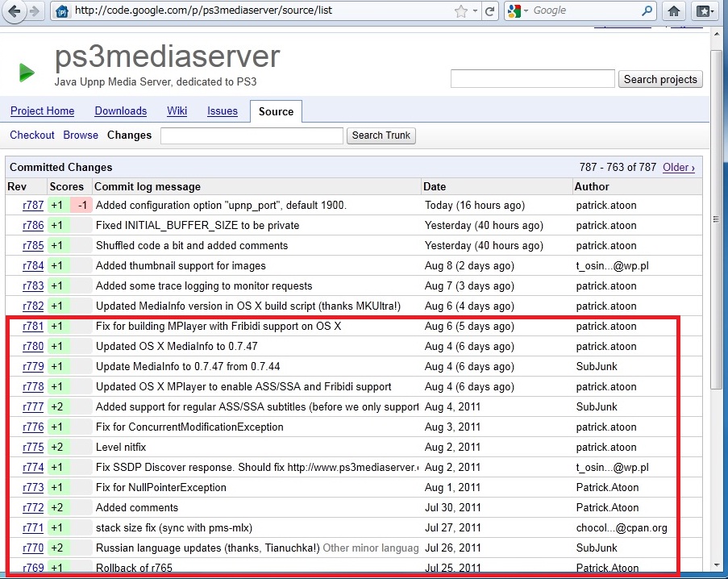
Task: Click 'Level nitfix' commit message
Action: tap(121, 447)
